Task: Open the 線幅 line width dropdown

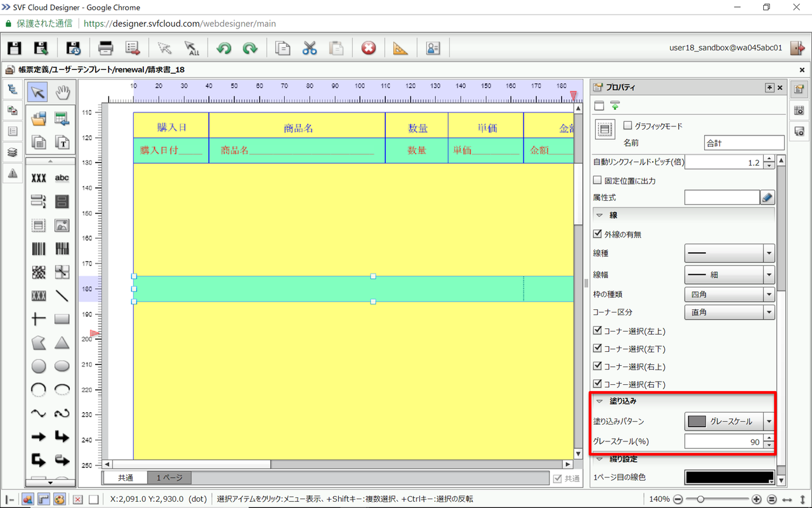Action: tap(730, 275)
